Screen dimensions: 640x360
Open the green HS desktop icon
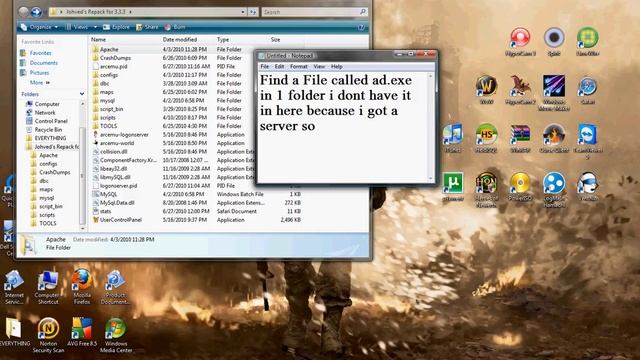486,138
